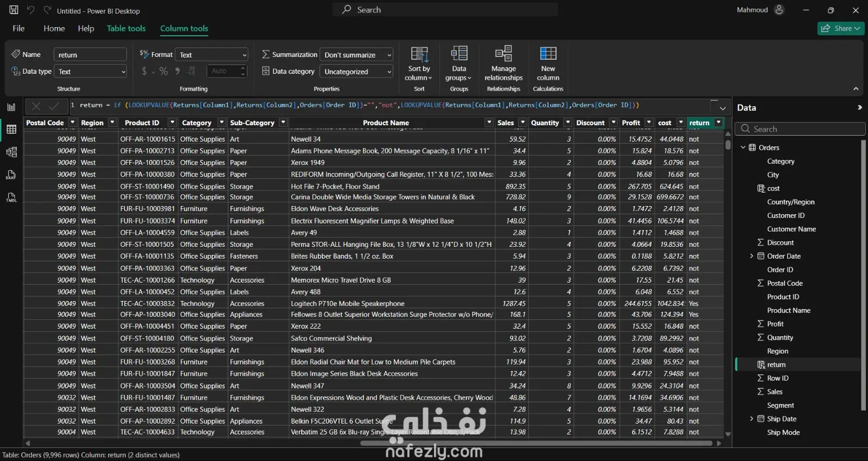
Task: Open filter dropdown on Region column
Action: [x=112, y=123]
